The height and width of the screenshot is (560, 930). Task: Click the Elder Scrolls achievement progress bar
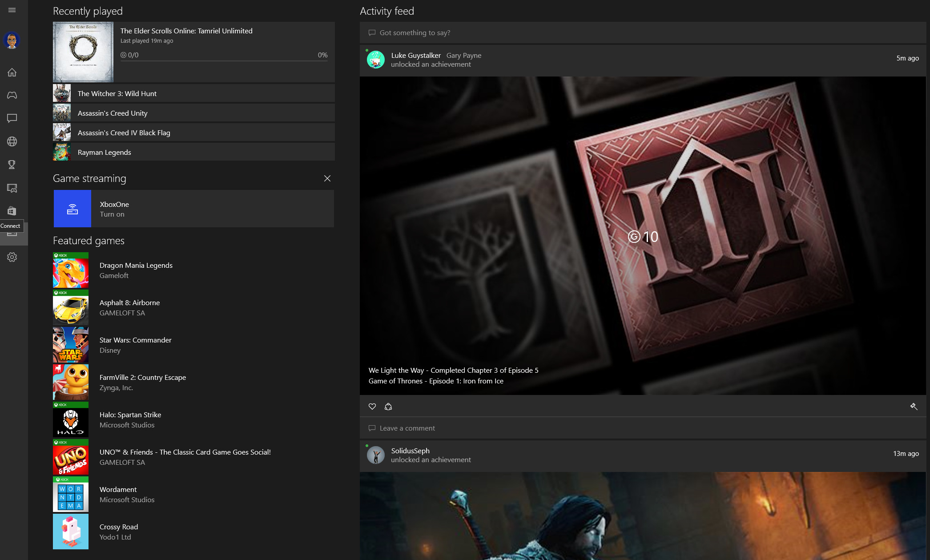(224, 60)
